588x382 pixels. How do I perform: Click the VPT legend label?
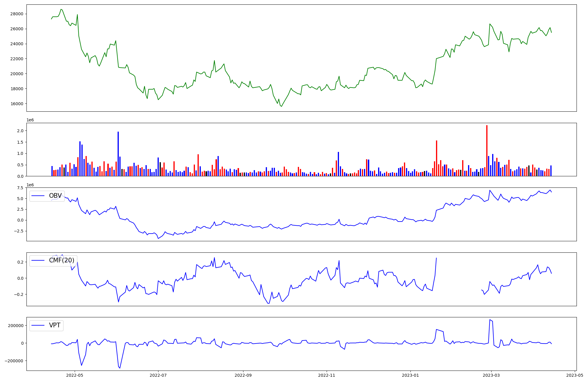[x=55, y=325]
